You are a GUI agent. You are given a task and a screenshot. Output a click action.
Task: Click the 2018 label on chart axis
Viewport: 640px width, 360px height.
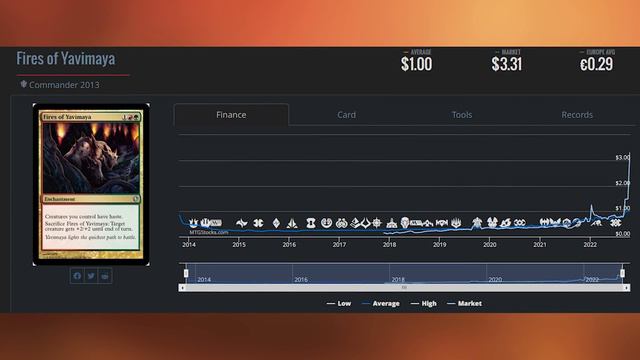tap(389, 244)
